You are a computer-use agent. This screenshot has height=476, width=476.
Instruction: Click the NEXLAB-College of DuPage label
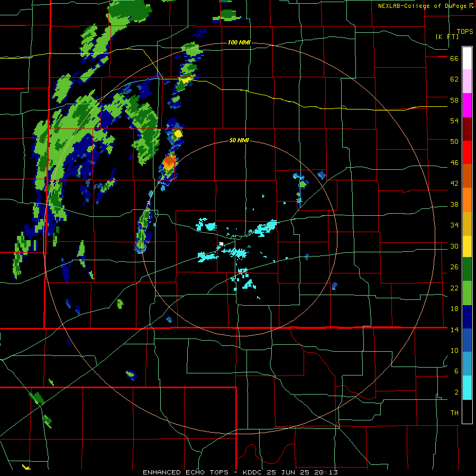(x=425, y=6)
